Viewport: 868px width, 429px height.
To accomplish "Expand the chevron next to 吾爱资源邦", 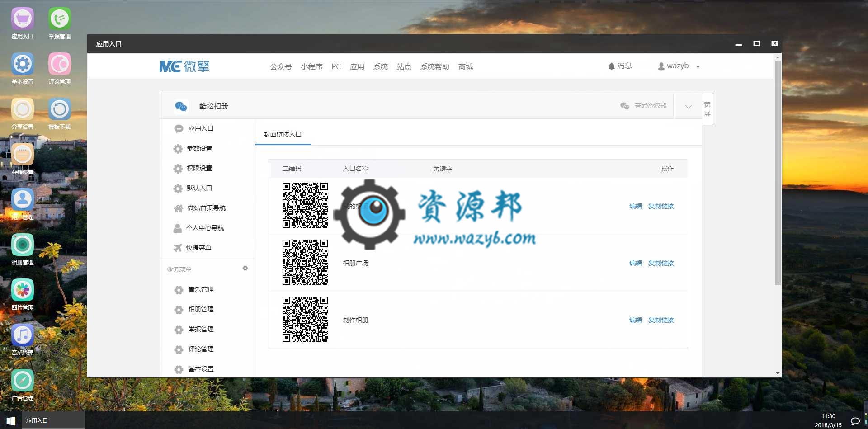I will tap(688, 107).
